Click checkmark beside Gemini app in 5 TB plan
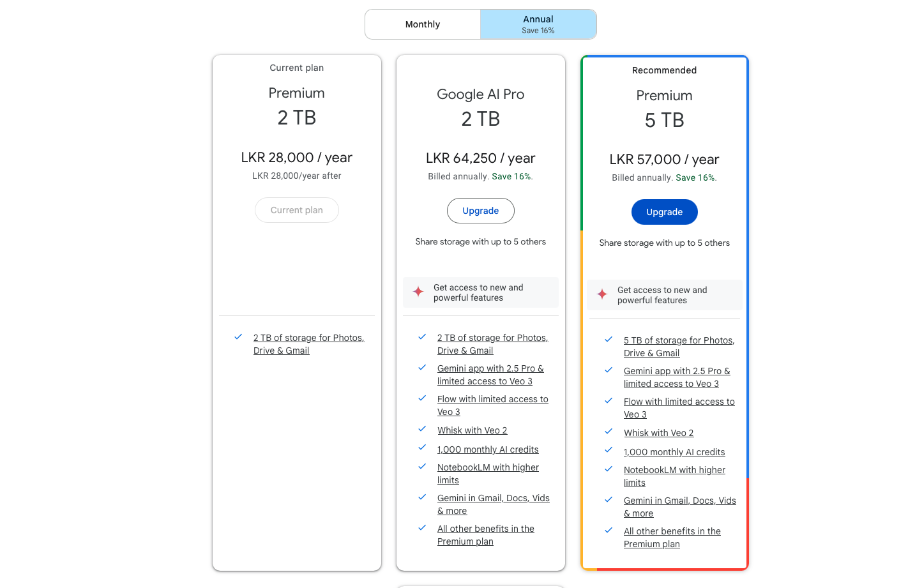The height and width of the screenshot is (588, 915). click(x=609, y=370)
